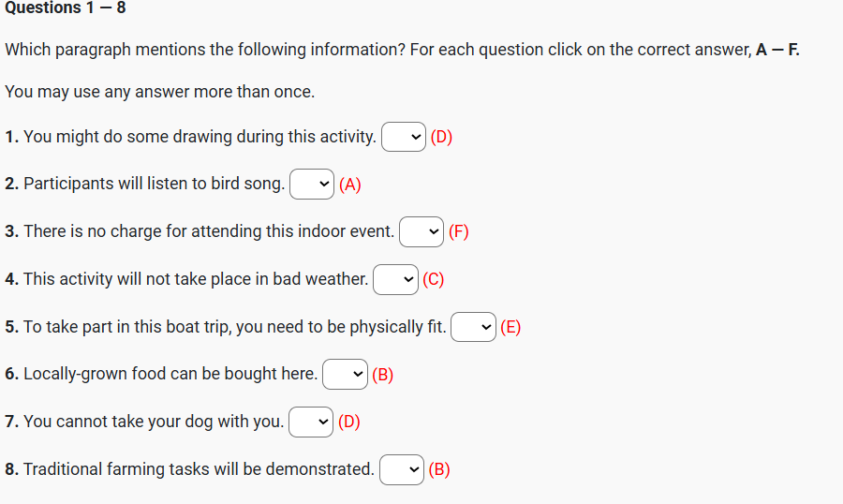
Task: Click the red (D) answer beside question 1
Action: [x=441, y=137]
